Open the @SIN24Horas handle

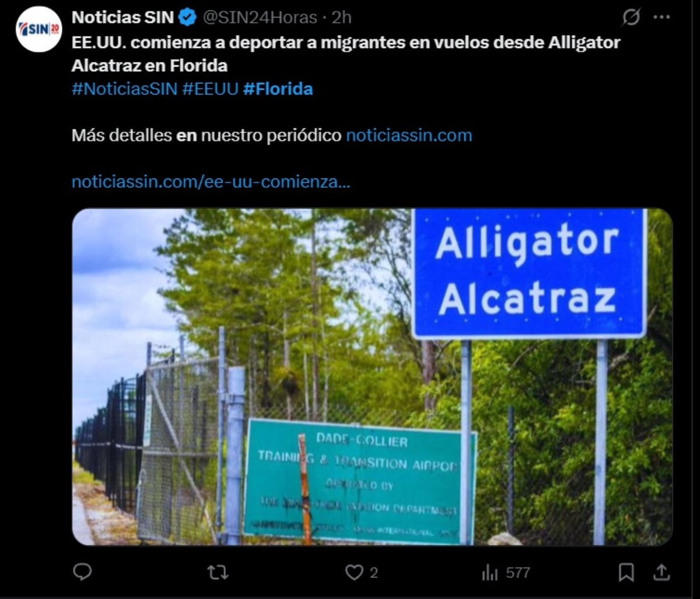pyautogui.click(x=260, y=17)
